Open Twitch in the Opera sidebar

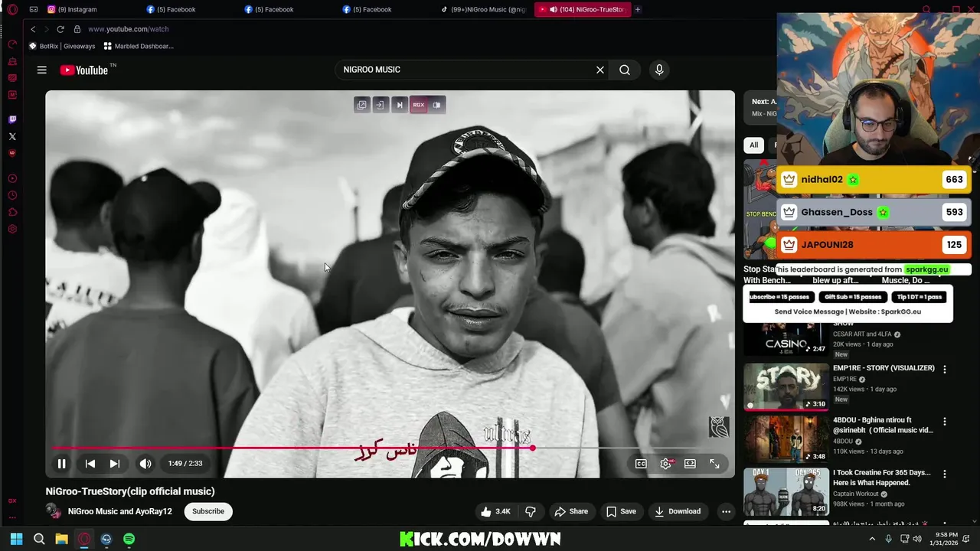pyautogui.click(x=12, y=119)
